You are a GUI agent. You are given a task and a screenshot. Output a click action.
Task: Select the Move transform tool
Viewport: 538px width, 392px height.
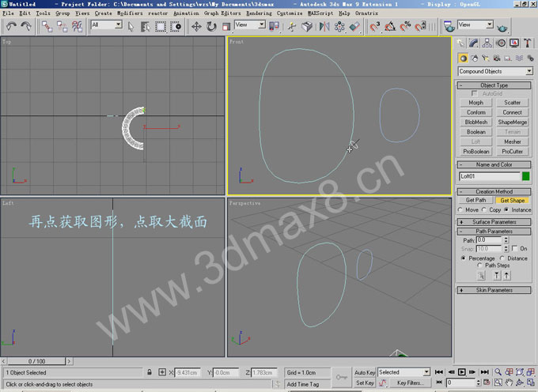pyautogui.click(x=196, y=26)
